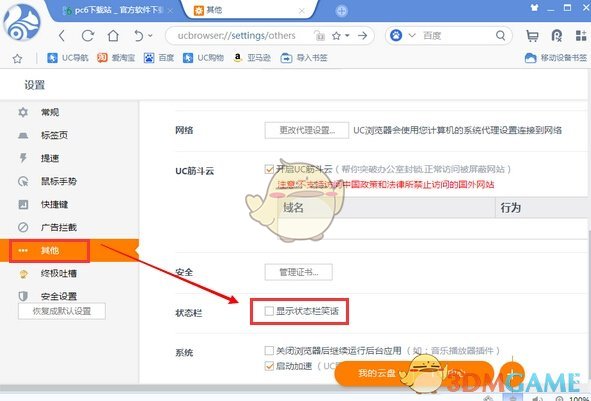Click the 管理证书 button
The image size is (591, 401).
pyautogui.click(x=299, y=272)
